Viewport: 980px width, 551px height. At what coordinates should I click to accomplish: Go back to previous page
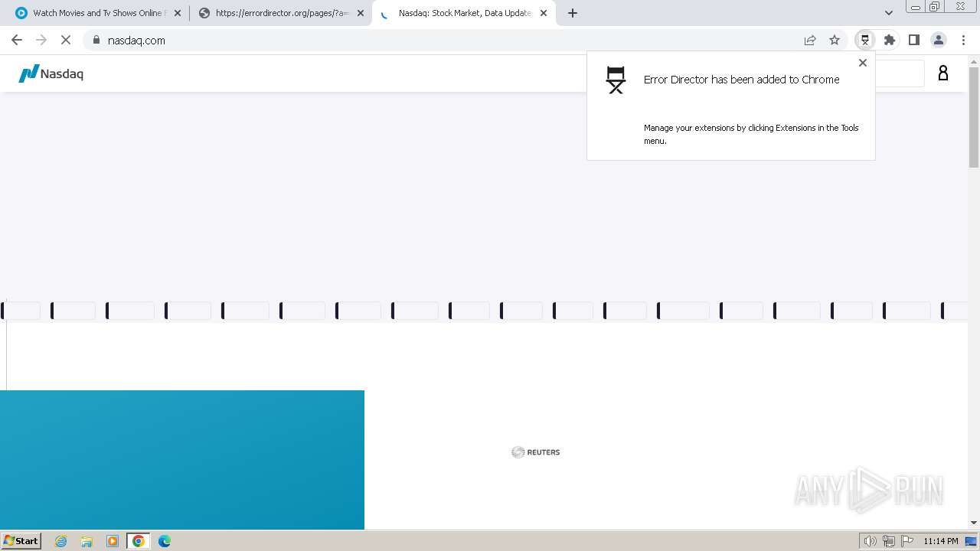point(17,40)
